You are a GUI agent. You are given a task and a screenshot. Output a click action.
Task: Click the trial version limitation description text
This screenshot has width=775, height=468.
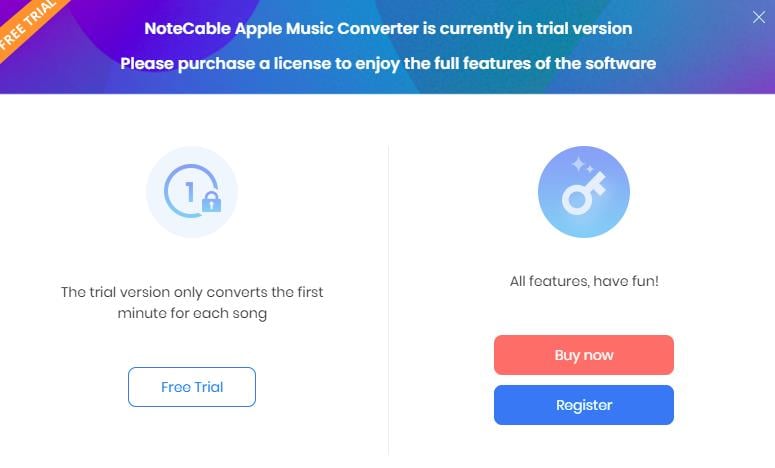(x=192, y=302)
